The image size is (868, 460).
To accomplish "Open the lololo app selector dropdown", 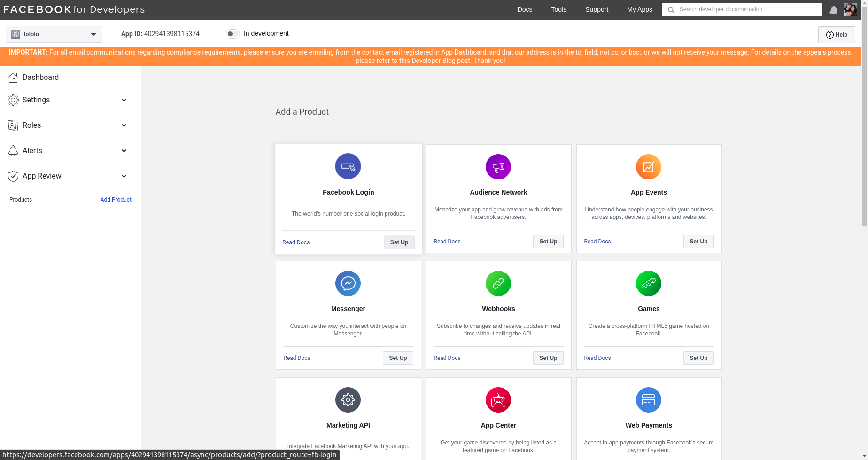I will pyautogui.click(x=54, y=34).
